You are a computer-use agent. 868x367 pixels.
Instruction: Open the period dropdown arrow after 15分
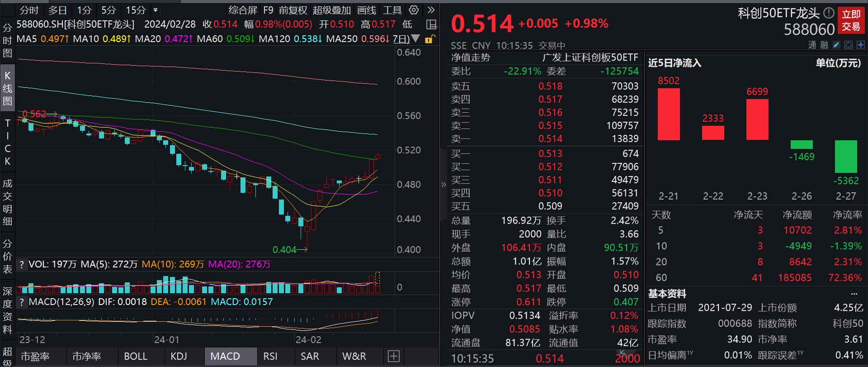click(156, 10)
